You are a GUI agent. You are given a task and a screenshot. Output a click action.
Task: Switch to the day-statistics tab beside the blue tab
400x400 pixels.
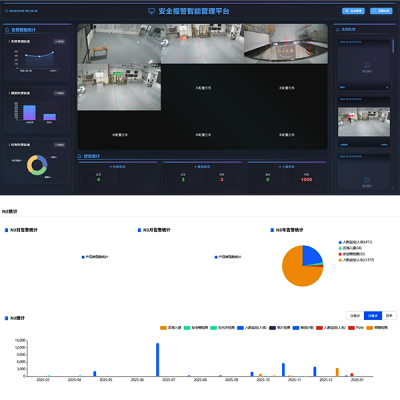click(355, 315)
